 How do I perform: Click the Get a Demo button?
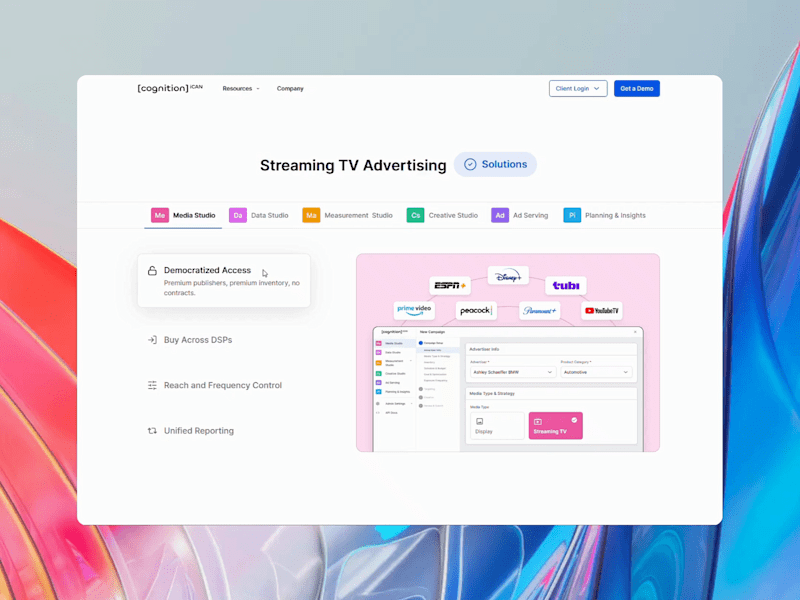click(636, 88)
